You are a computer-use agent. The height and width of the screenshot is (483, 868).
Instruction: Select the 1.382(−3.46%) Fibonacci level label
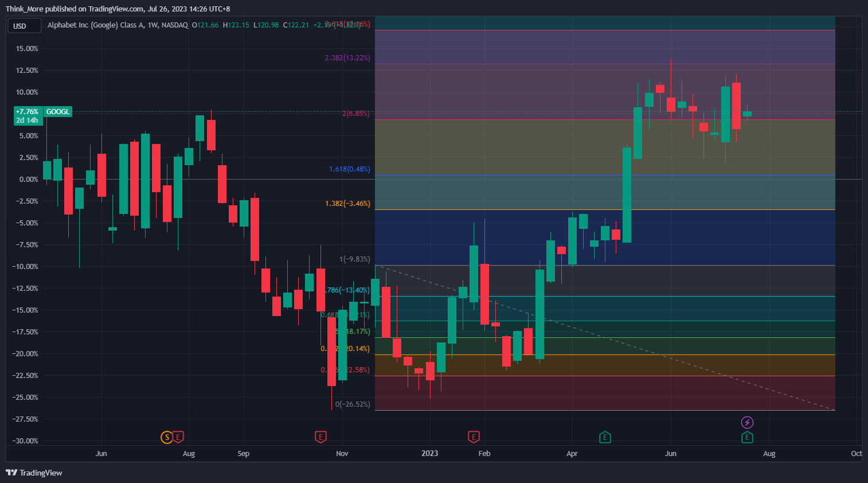pyautogui.click(x=347, y=204)
